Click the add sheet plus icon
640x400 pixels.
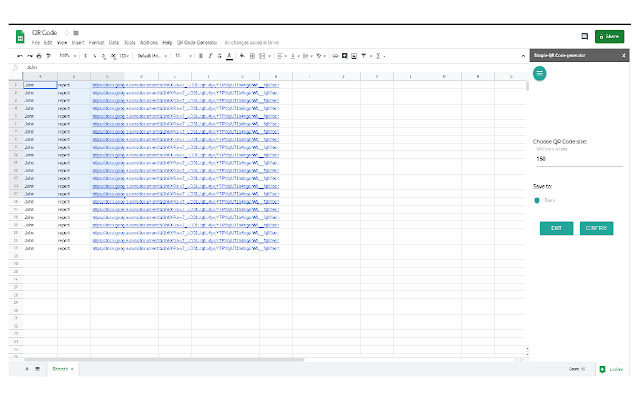click(26, 369)
